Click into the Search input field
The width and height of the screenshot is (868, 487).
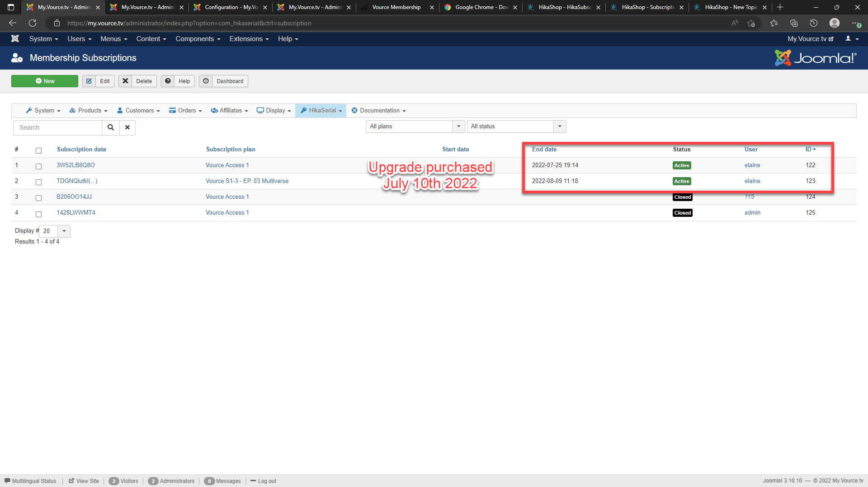click(58, 127)
